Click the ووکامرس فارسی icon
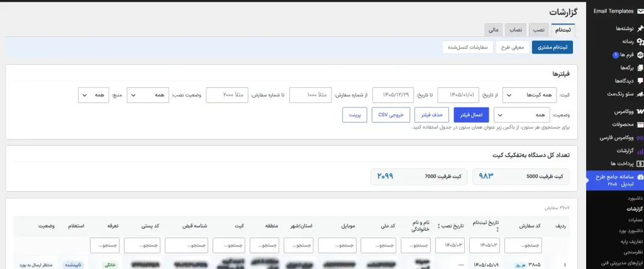Image resolution: width=644 pixels, height=269 pixels. pos(640,138)
